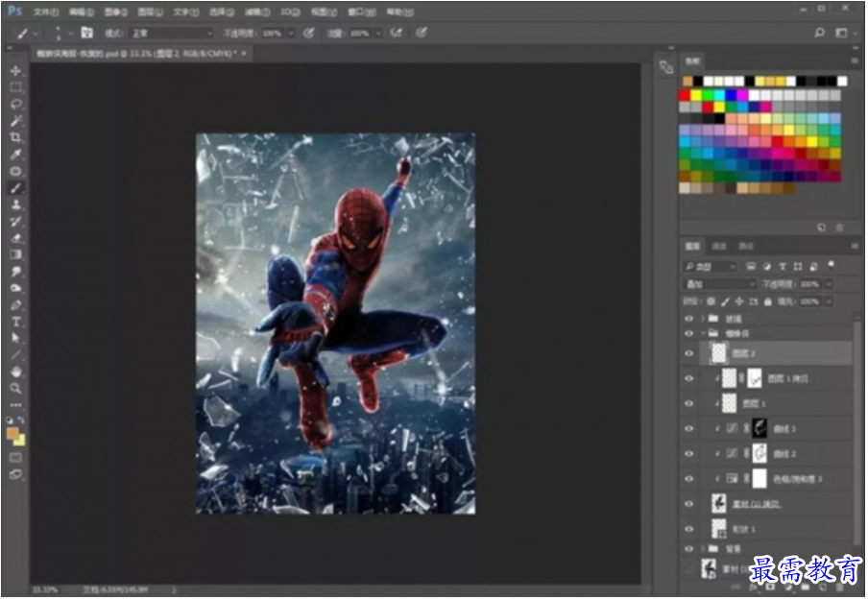Screen dimensions: 868x600
Task: Select the Magic Wand tool
Action: click(15, 121)
